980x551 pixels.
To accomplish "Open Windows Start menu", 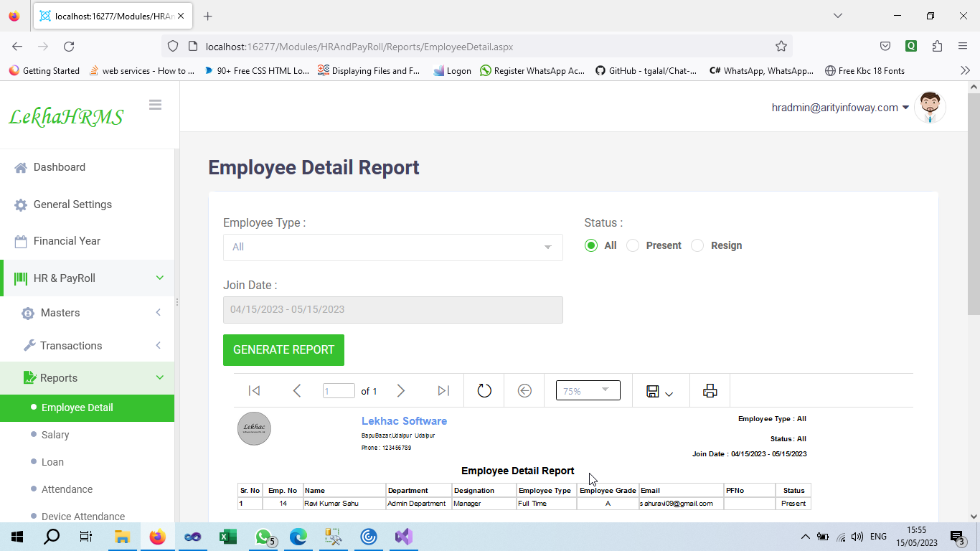I will click(x=17, y=537).
